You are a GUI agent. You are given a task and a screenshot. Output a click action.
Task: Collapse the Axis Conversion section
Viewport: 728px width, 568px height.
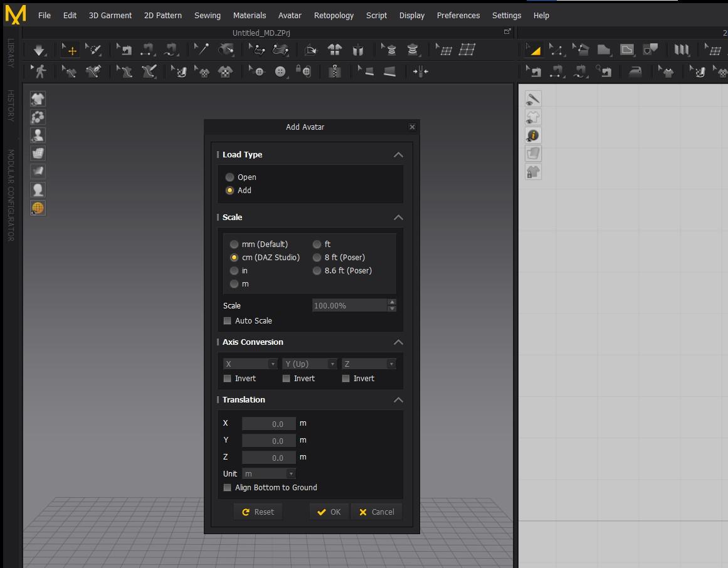point(398,342)
